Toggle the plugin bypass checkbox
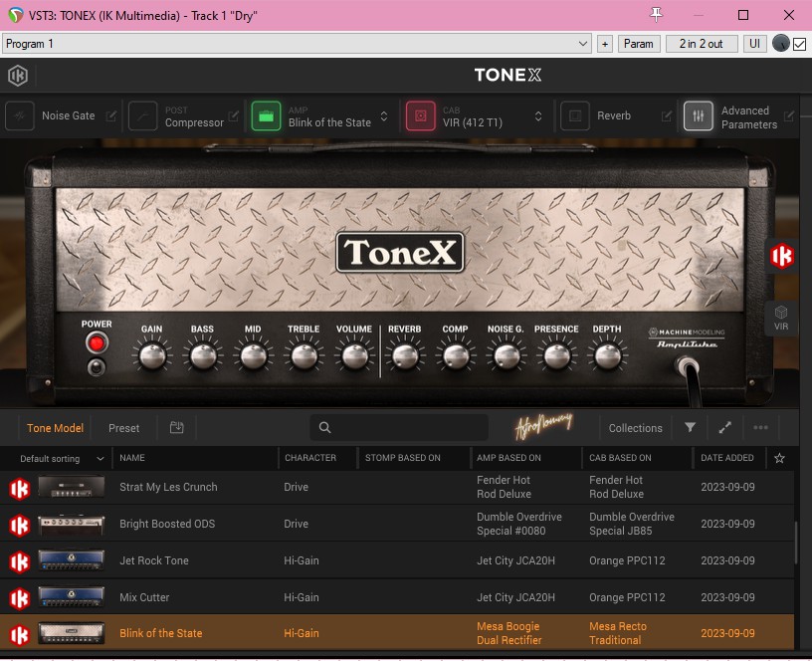The height and width of the screenshot is (661, 812). pyautogui.click(x=800, y=44)
